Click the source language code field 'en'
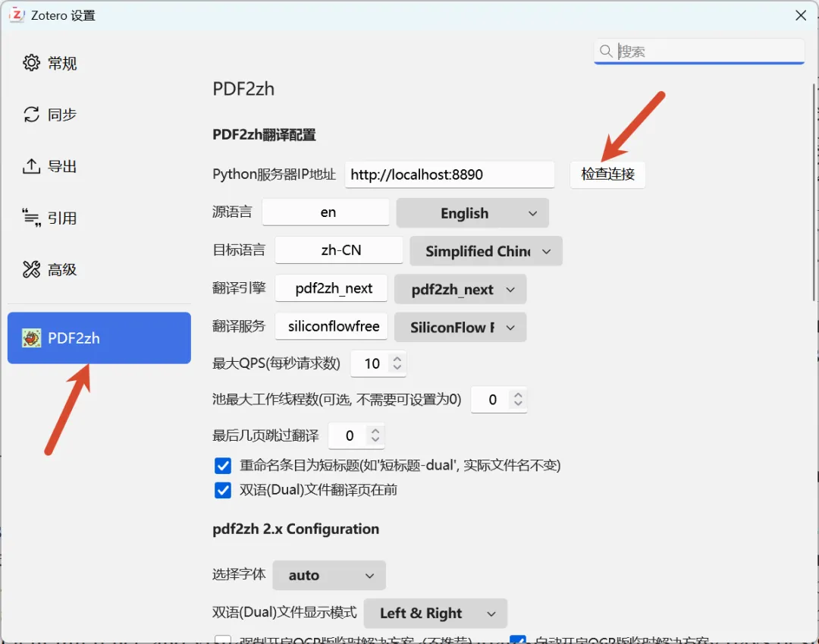The height and width of the screenshot is (644, 819). (x=325, y=212)
